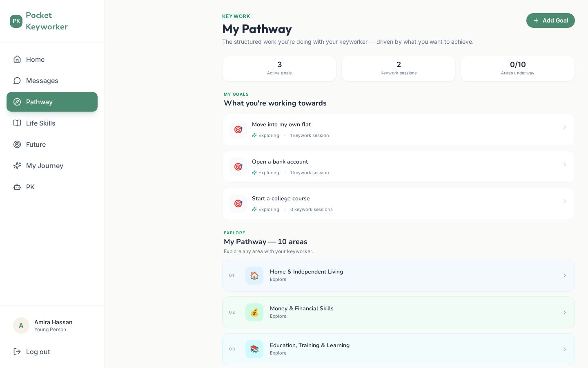This screenshot has height=368, width=588.
Task: Click the books icon for Education, Training & Learning
Action: 254,349
